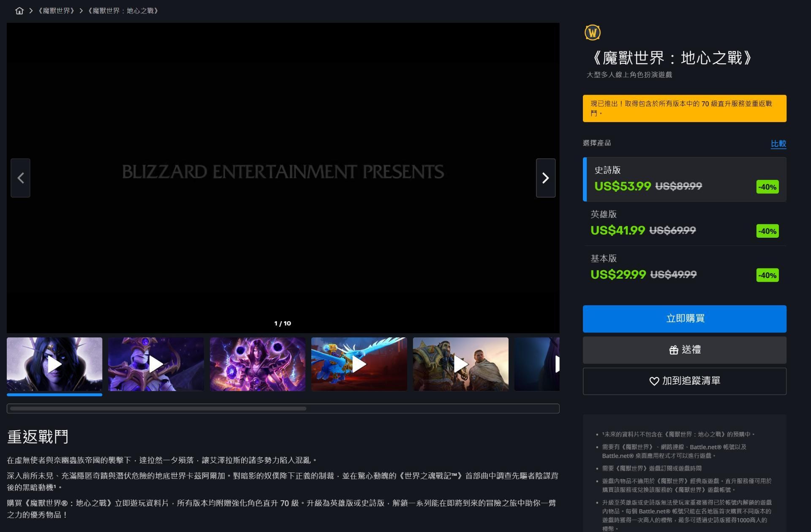Show previous media with left arrow
The height and width of the screenshot is (532, 811).
20,178
